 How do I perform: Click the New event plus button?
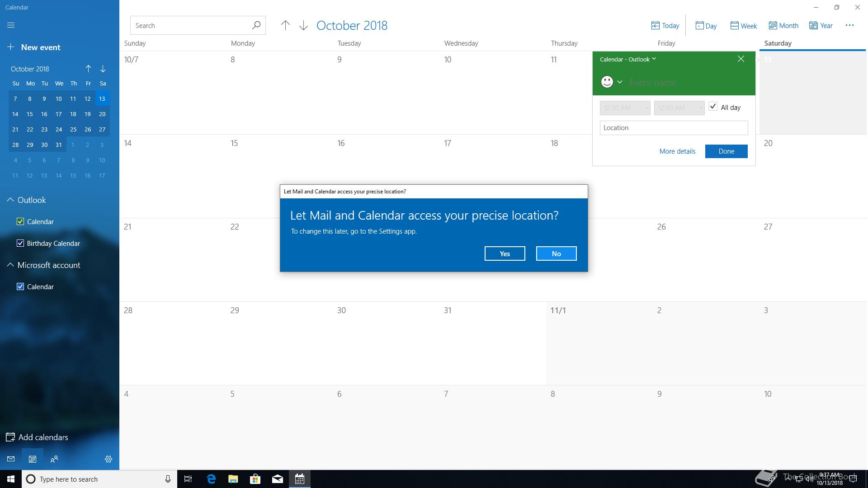pos(11,47)
